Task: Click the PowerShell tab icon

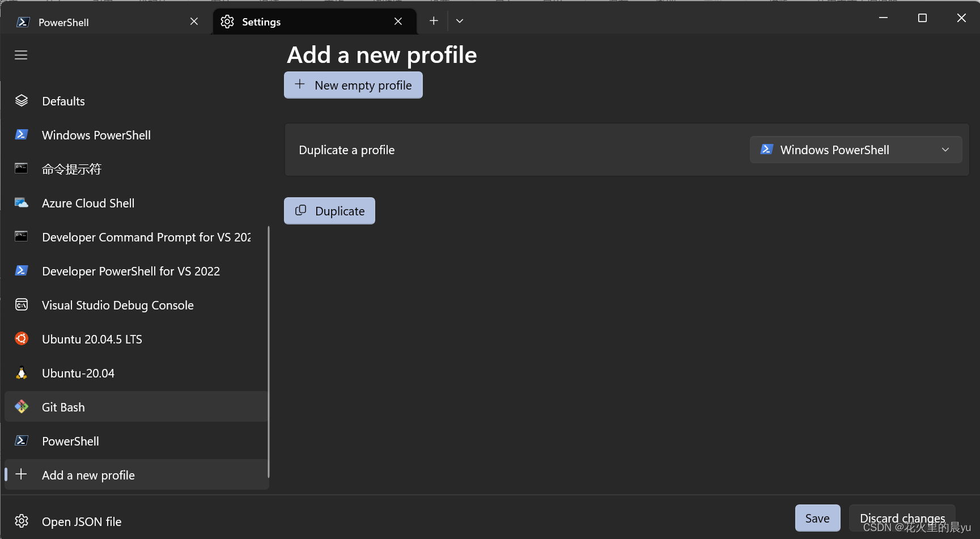Action: (x=23, y=22)
